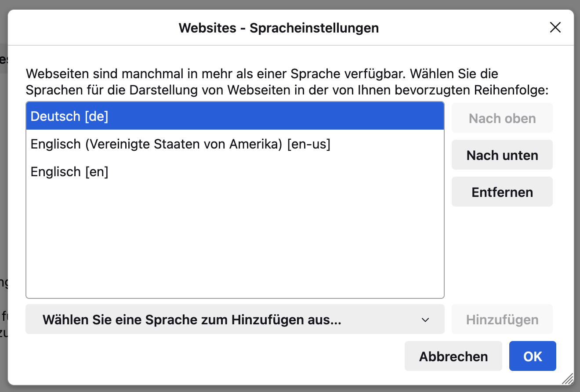Click the Hinzufügen button
The width and height of the screenshot is (580, 392).
click(502, 319)
